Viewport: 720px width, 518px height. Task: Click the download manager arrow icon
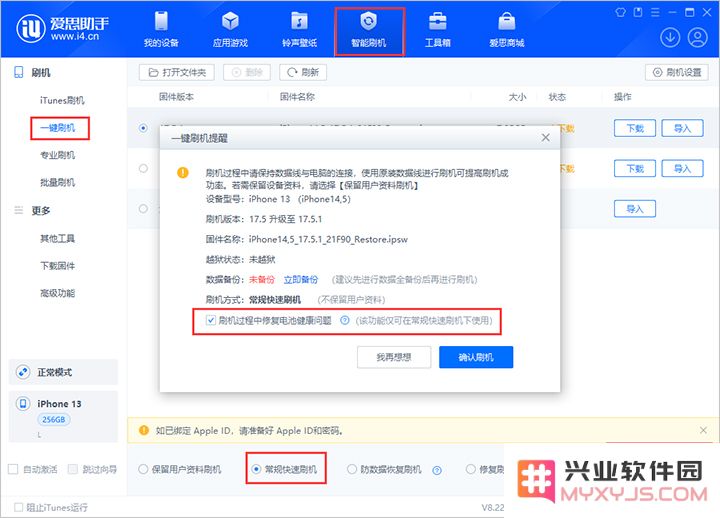pos(670,38)
